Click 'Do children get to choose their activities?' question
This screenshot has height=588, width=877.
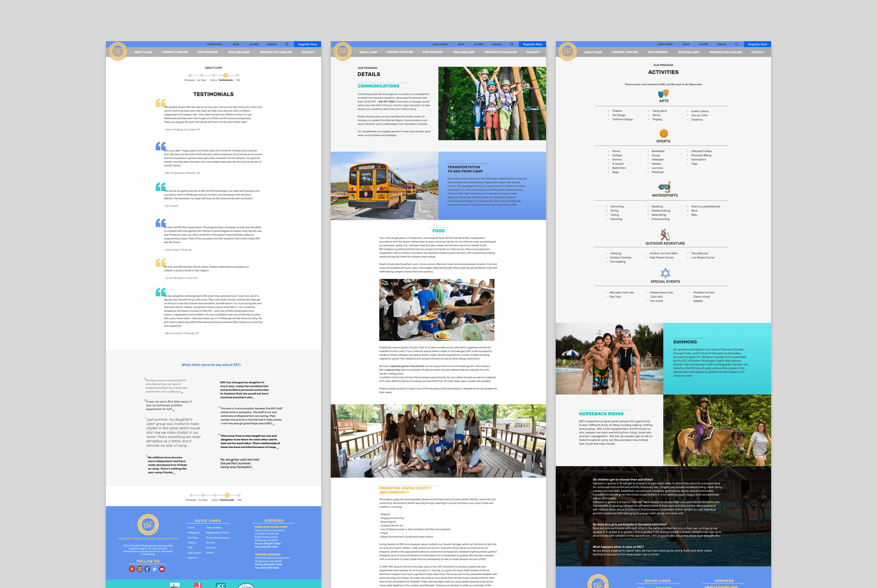[x=622, y=480]
